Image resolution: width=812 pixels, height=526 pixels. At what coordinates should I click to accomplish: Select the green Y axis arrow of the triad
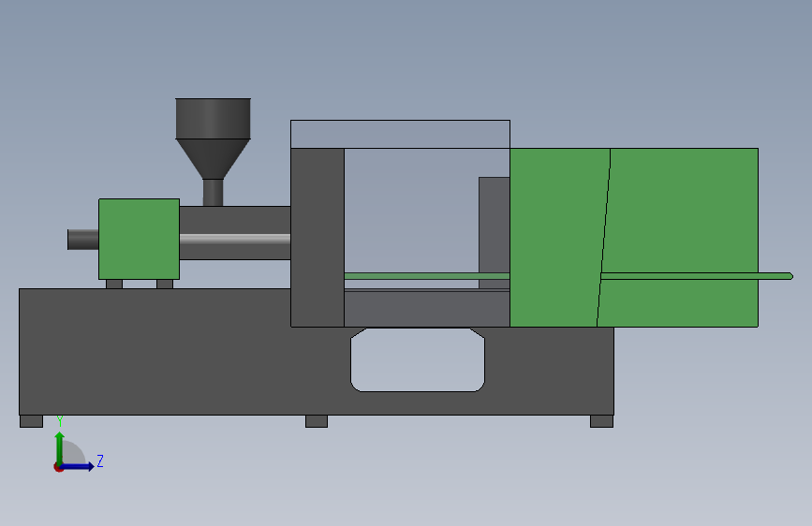60,448
